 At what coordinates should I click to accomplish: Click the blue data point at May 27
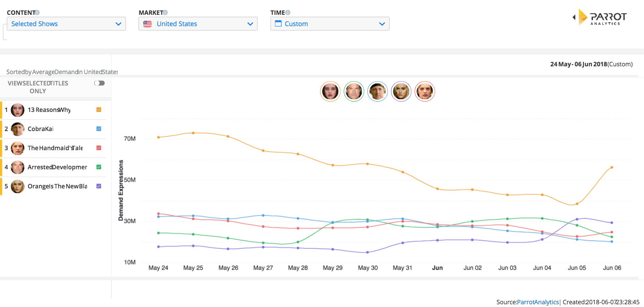(x=263, y=215)
